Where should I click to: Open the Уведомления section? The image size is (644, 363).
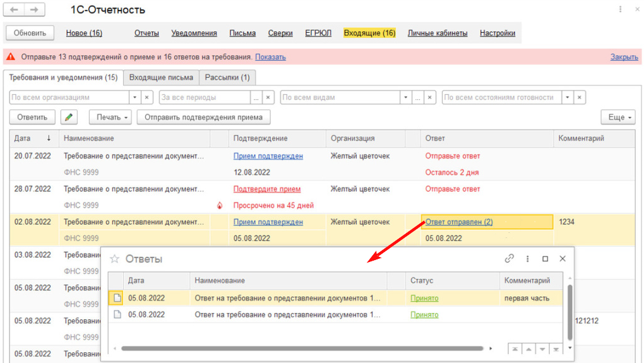click(194, 33)
